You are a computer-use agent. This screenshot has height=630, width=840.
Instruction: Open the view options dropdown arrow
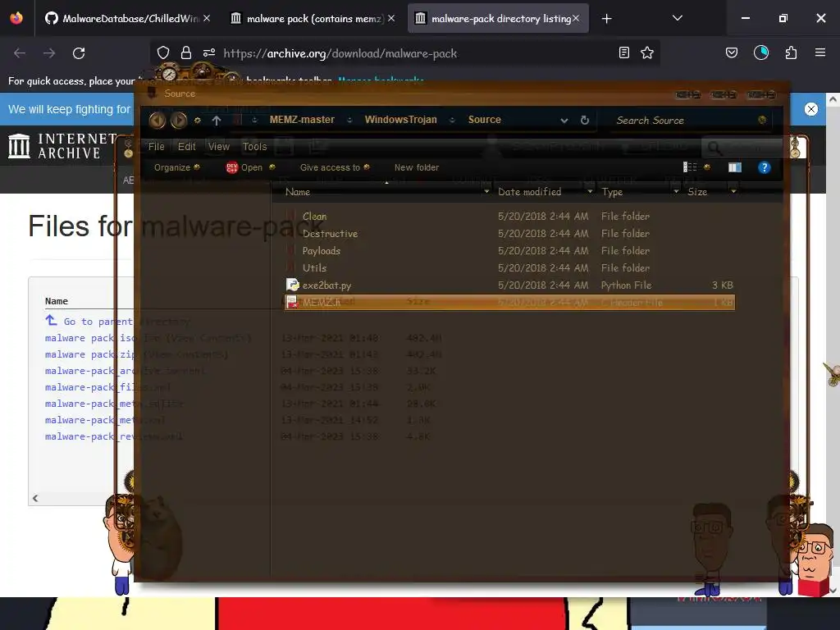[707, 167]
